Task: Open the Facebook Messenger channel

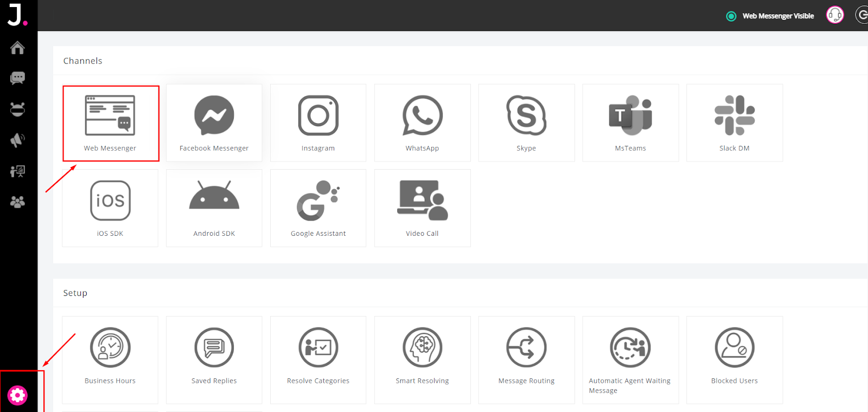Action: 214,123
